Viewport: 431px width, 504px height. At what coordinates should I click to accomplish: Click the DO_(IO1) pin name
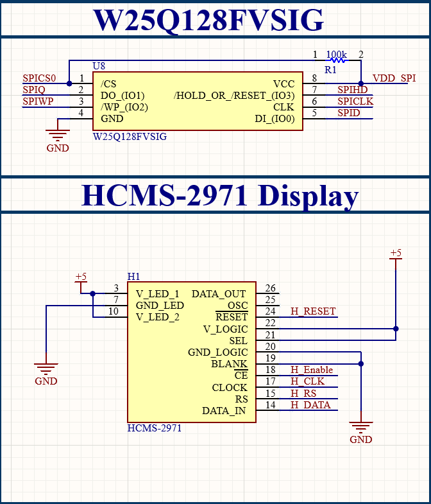pyautogui.click(x=123, y=96)
